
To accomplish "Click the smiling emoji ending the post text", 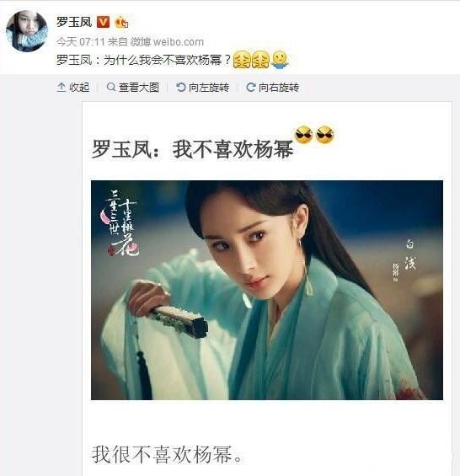I will (280, 60).
